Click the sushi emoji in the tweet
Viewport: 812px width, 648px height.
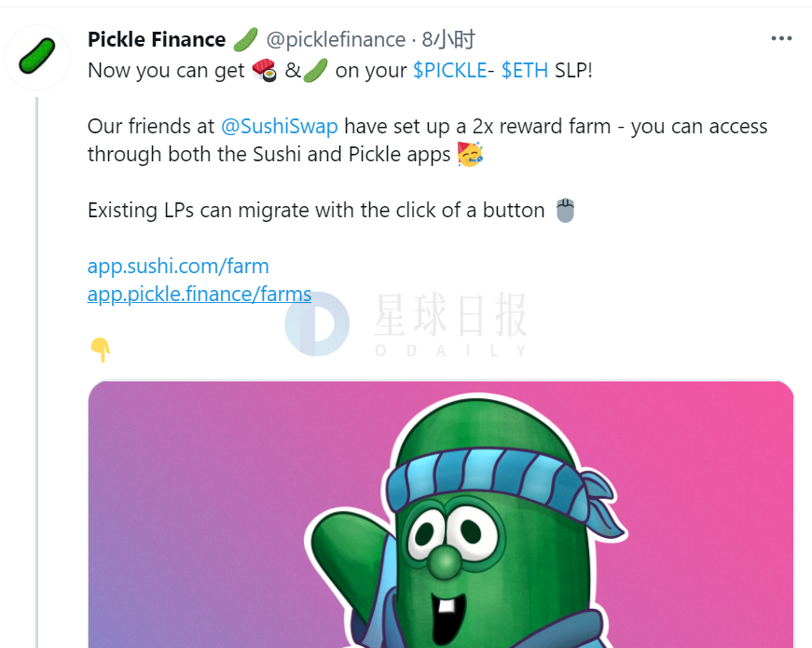264,71
